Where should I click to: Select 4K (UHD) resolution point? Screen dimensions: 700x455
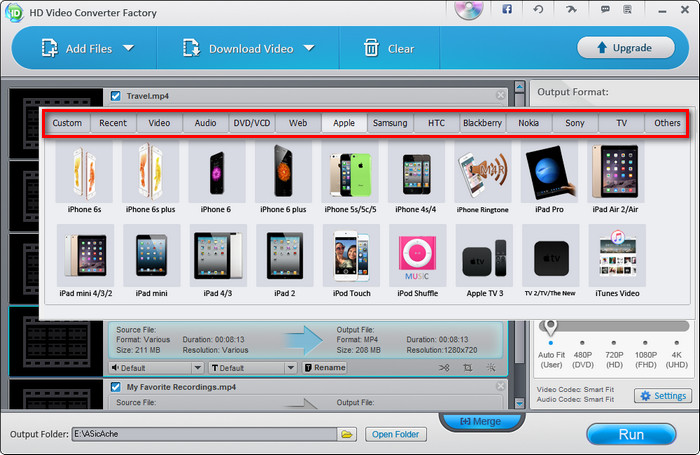[677, 343]
